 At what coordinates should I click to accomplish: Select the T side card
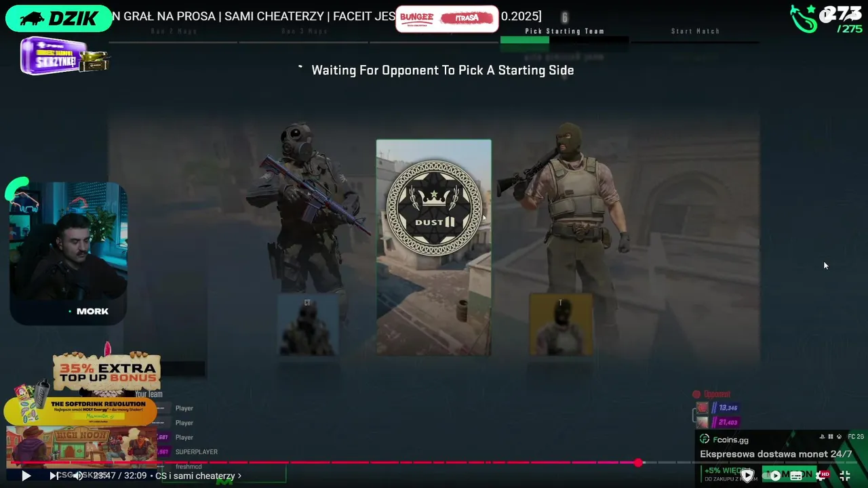tap(561, 325)
